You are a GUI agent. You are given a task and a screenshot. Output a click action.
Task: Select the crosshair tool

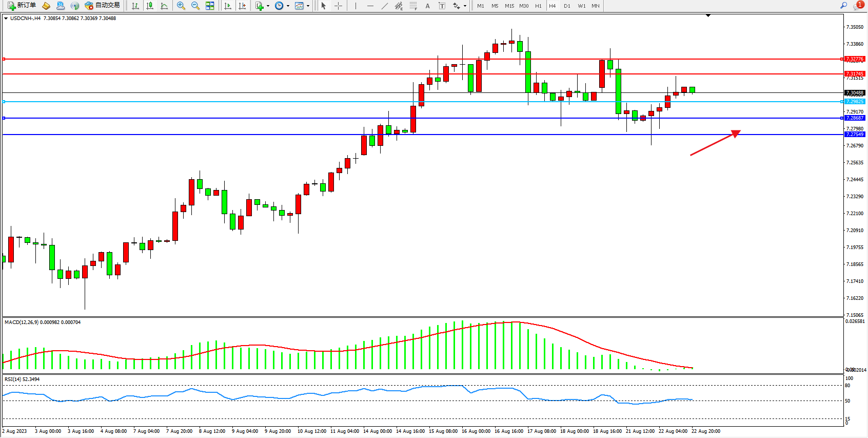click(338, 6)
